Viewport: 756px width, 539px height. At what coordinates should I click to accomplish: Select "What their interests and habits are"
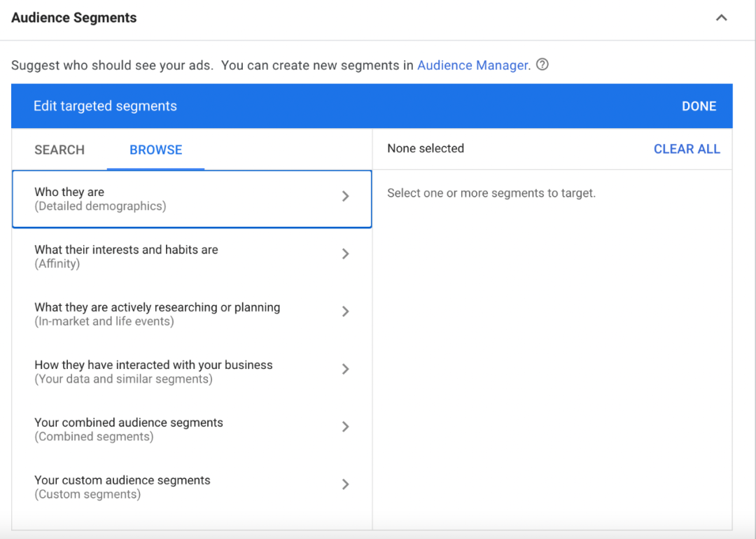pyautogui.click(x=126, y=250)
